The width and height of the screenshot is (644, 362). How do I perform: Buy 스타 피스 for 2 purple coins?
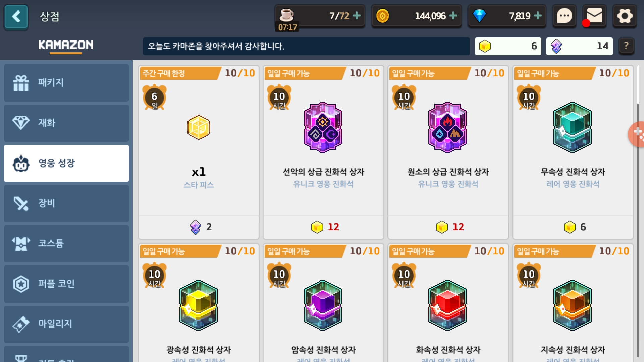point(199,227)
